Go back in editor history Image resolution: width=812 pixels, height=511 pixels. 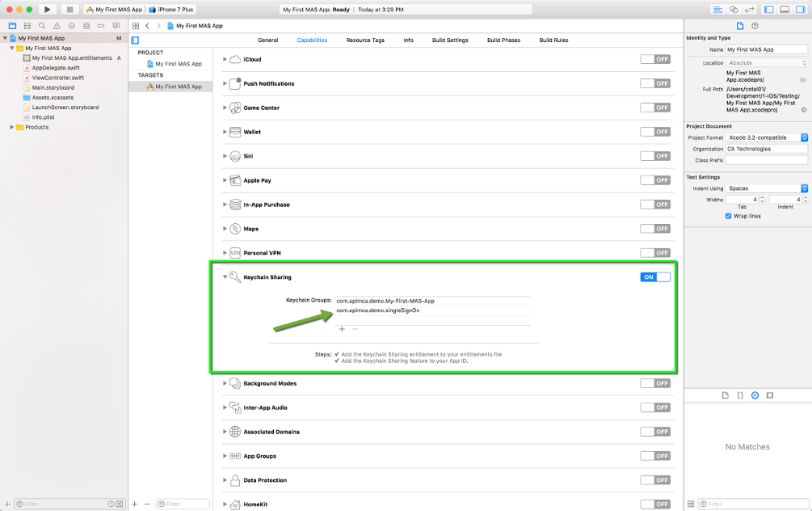coord(148,25)
